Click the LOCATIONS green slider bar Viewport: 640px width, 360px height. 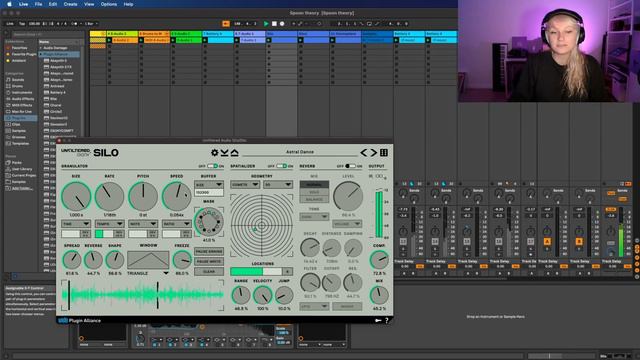tap(256, 271)
